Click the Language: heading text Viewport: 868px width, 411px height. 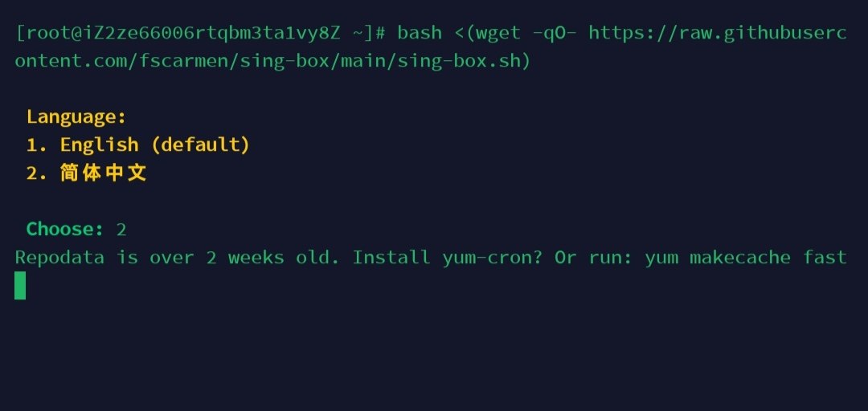pos(76,116)
